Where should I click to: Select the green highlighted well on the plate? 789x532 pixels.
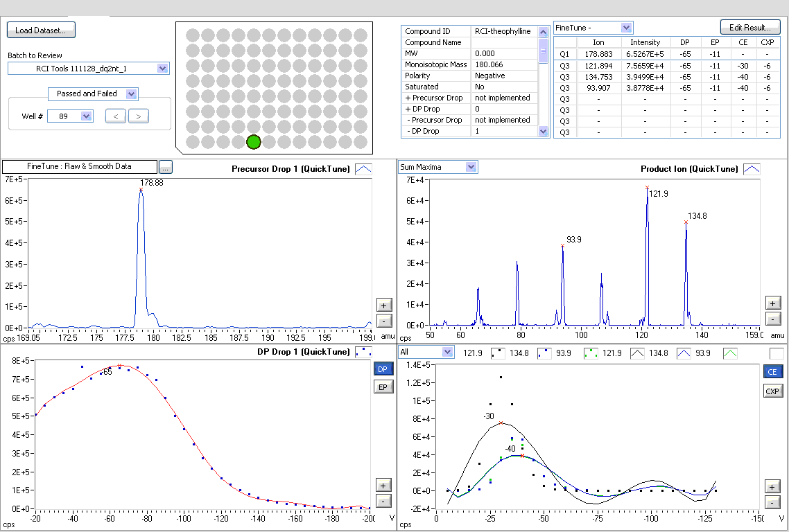(254, 142)
